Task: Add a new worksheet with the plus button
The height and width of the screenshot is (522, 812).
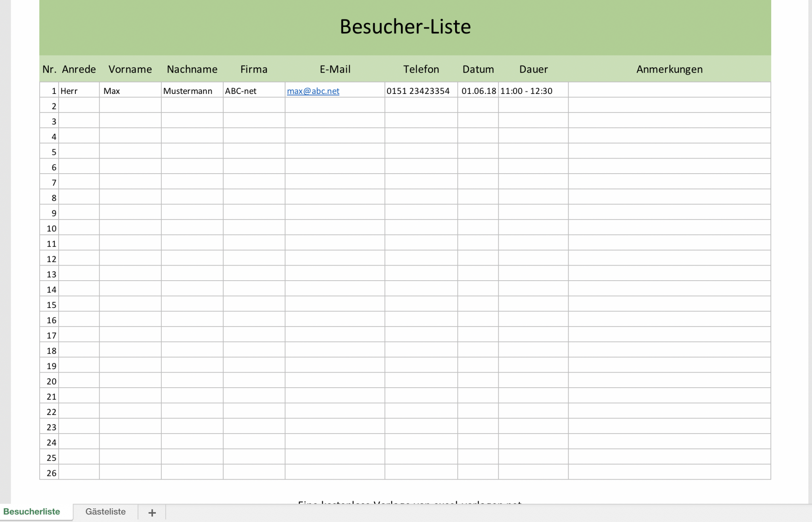Action: (152, 512)
